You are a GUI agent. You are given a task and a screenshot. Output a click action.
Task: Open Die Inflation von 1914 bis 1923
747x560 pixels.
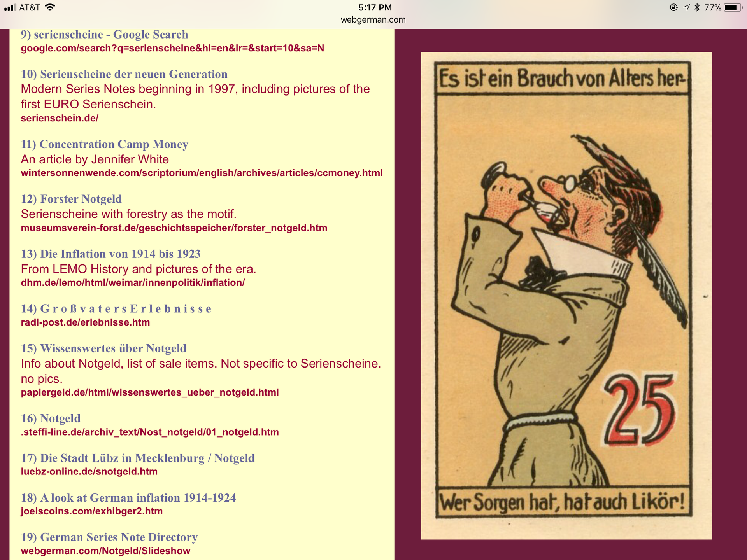110,254
